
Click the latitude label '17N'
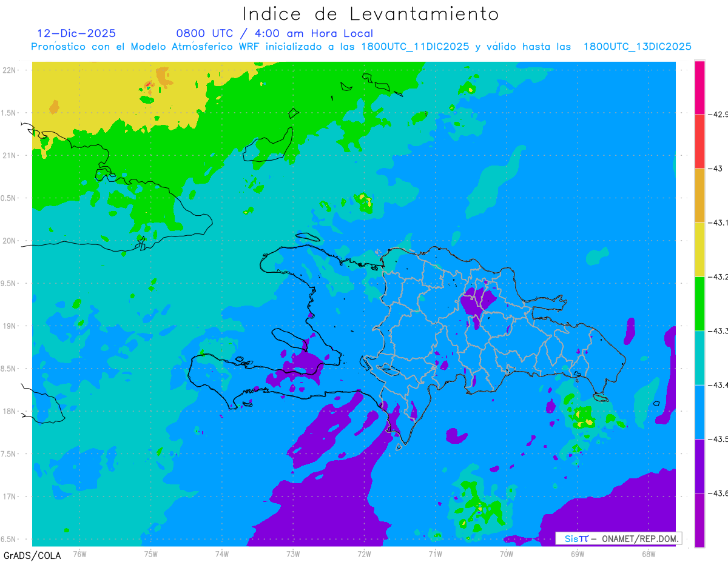[10, 497]
